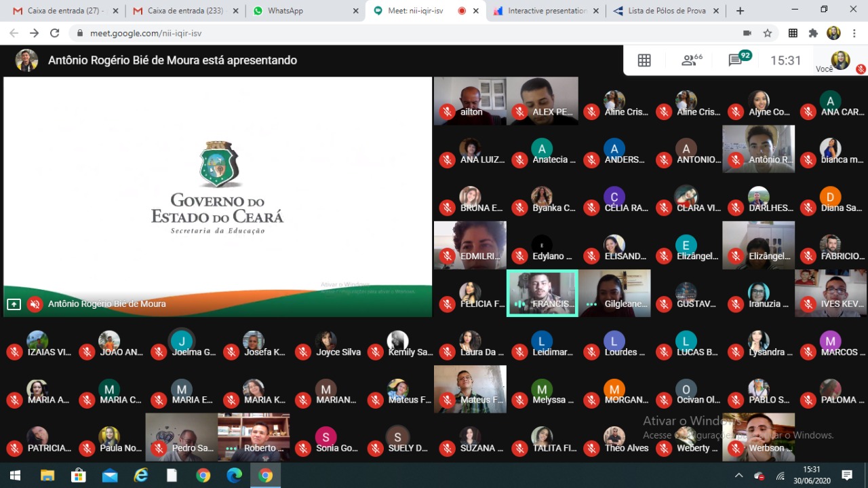Image resolution: width=868 pixels, height=488 pixels.
Task: Open the Chrome three-dot menu
Action: pos(854,33)
